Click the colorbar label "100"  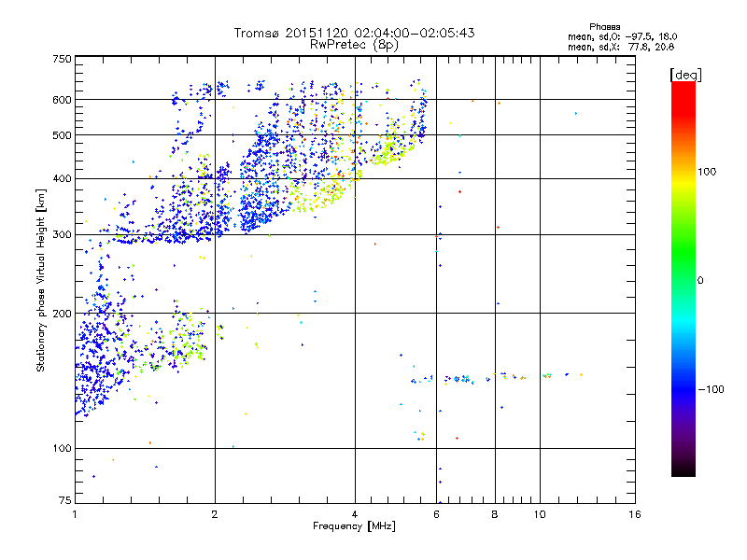707,172
